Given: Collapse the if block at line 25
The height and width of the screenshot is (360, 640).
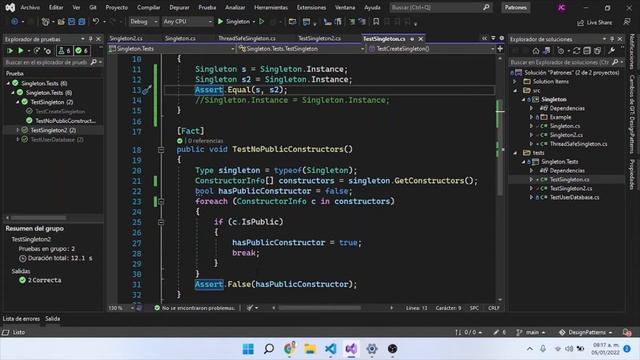Looking at the screenshot, I should pyautogui.click(x=161, y=222).
